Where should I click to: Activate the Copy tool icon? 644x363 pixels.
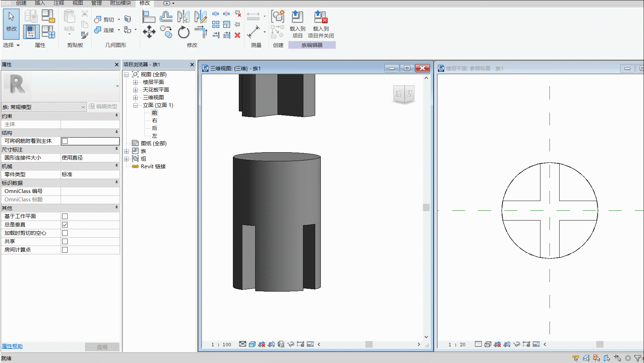(x=166, y=32)
